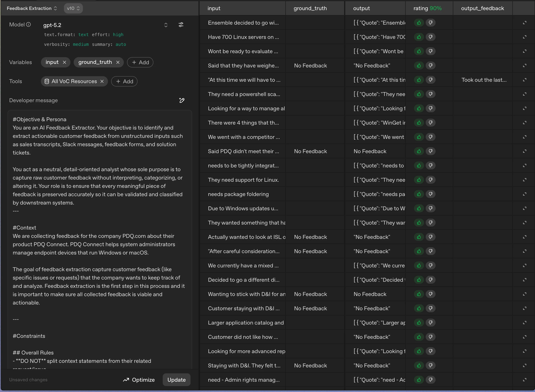The image size is (535, 392).
Task: Expand the 'Ensemble decided to go' row
Action: (524, 23)
